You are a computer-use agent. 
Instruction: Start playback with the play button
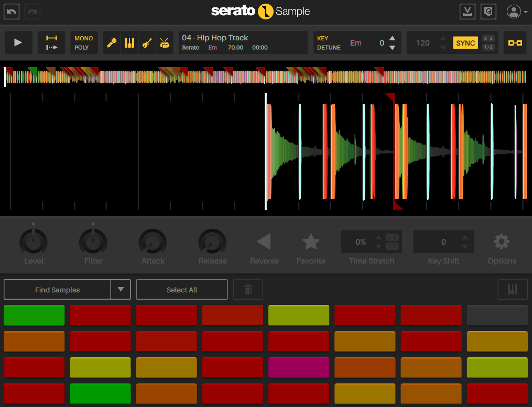point(18,43)
